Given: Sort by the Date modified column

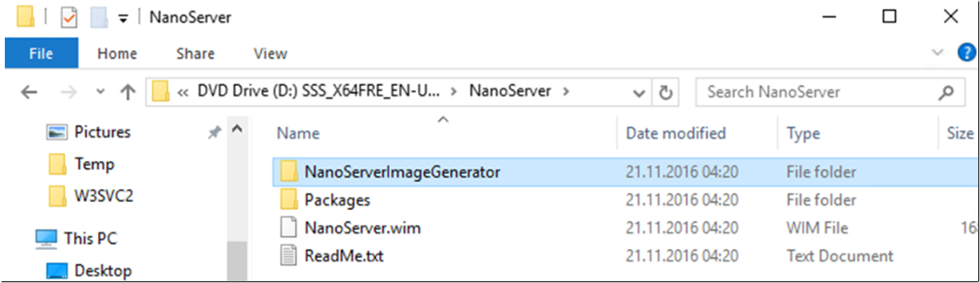Looking at the screenshot, I should 676,133.
